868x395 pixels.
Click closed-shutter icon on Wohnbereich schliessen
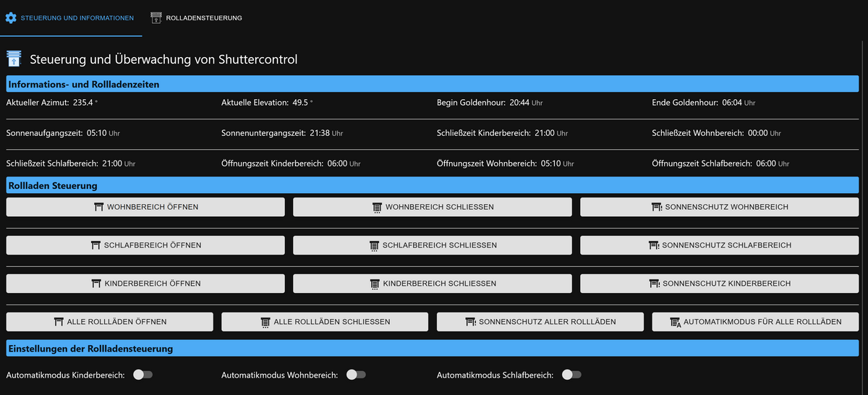tap(377, 207)
